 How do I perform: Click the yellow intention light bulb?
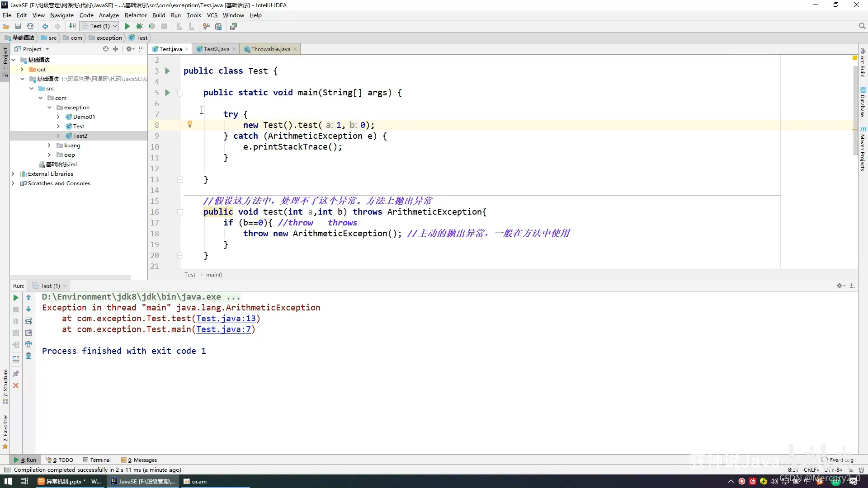click(190, 124)
